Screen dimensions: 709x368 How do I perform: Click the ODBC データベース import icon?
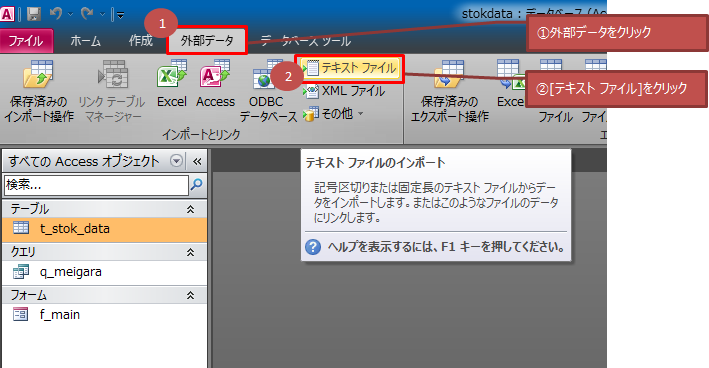coord(268,91)
